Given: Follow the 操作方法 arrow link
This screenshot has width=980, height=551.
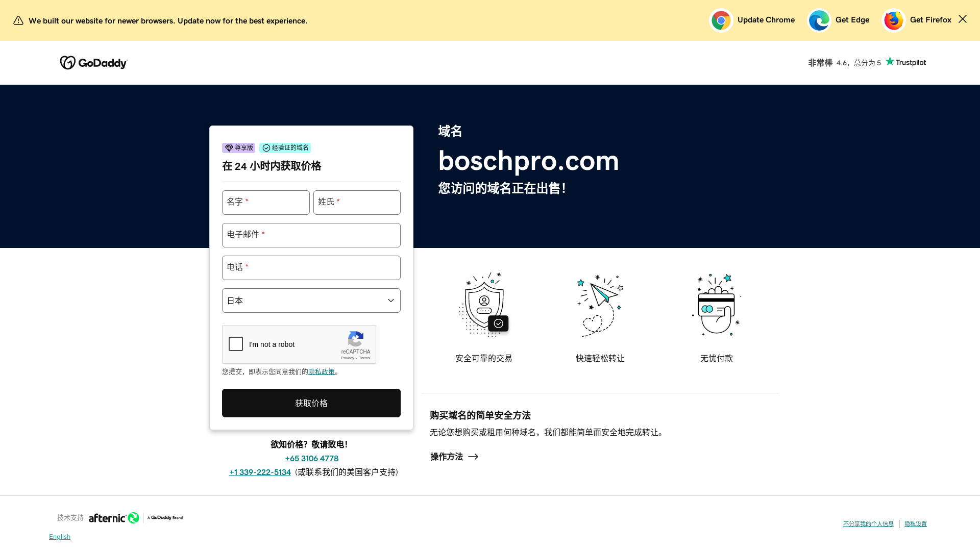Looking at the screenshot, I should 454,457.
